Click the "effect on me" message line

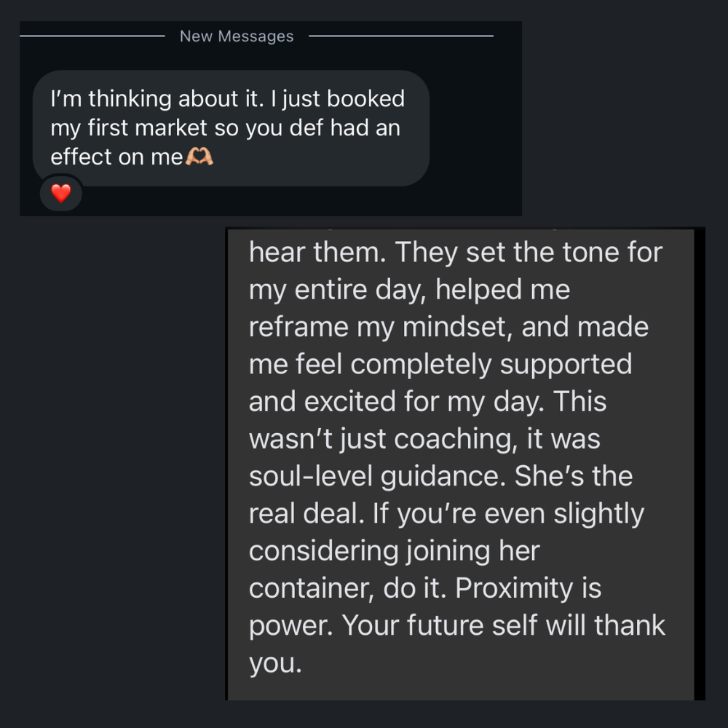coord(116,157)
